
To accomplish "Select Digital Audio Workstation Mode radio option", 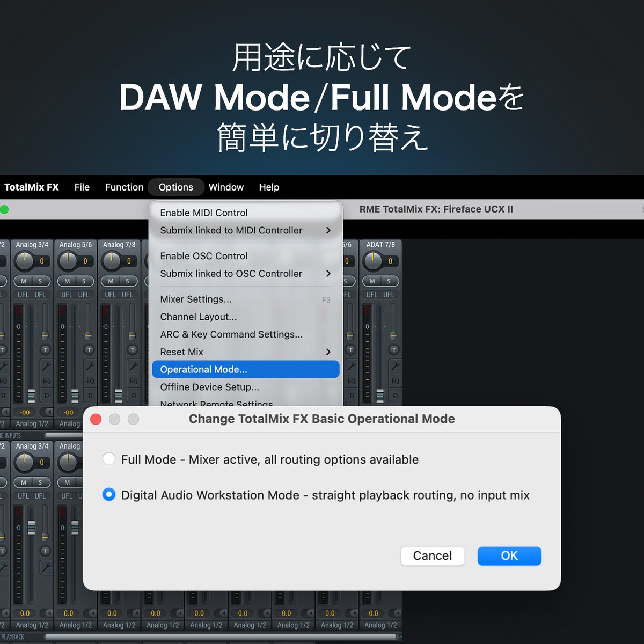I will pos(109,494).
